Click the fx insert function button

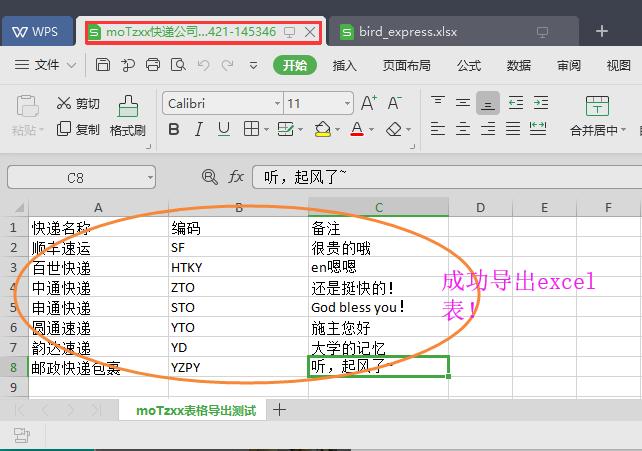(236, 177)
